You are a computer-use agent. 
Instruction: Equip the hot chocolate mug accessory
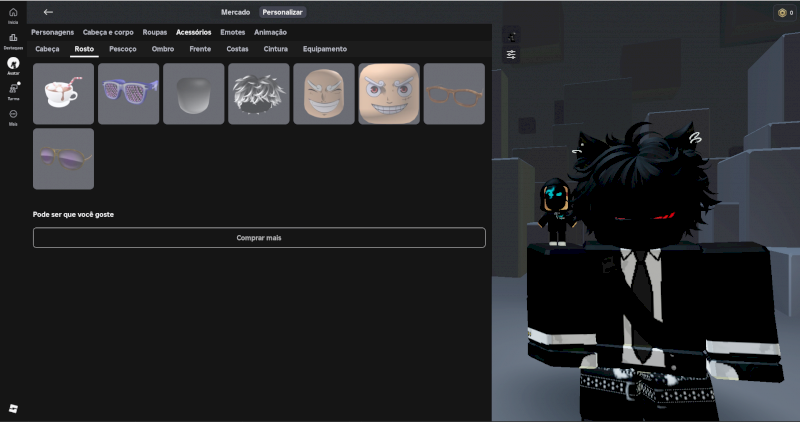63,94
